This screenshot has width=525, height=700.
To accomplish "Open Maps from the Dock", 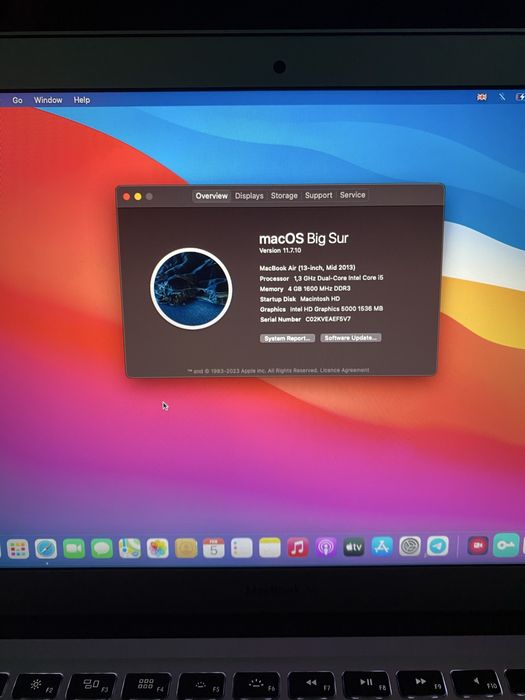I will (130, 548).
